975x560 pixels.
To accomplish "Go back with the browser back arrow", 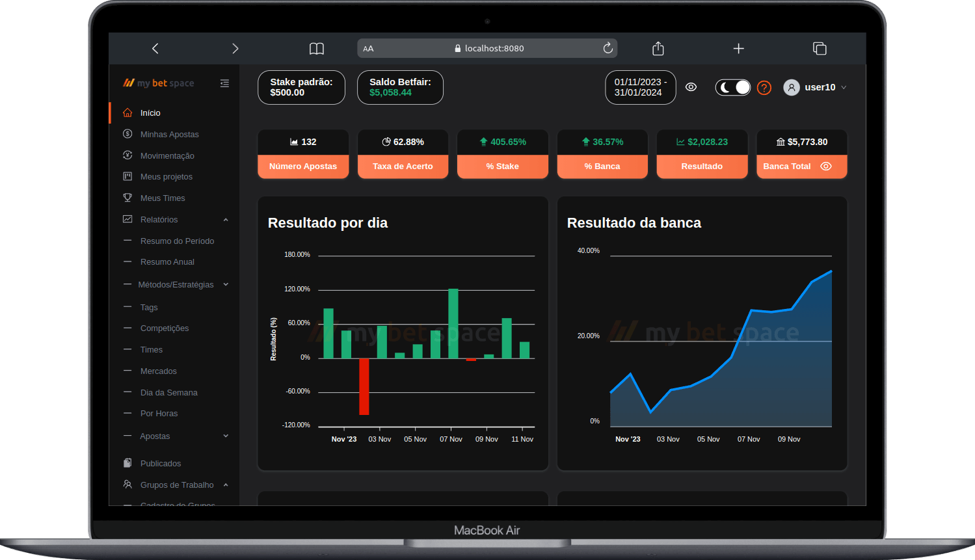I will click(x=155, y=48).
